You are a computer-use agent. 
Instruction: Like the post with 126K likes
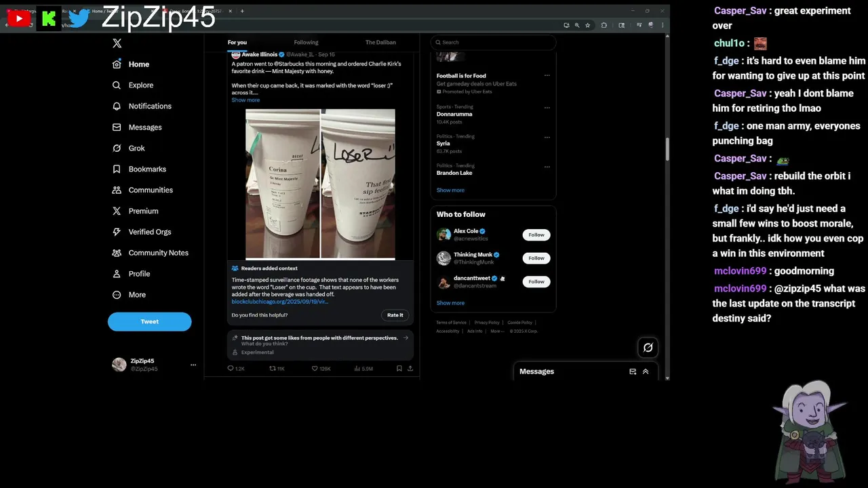click(315, 369)
